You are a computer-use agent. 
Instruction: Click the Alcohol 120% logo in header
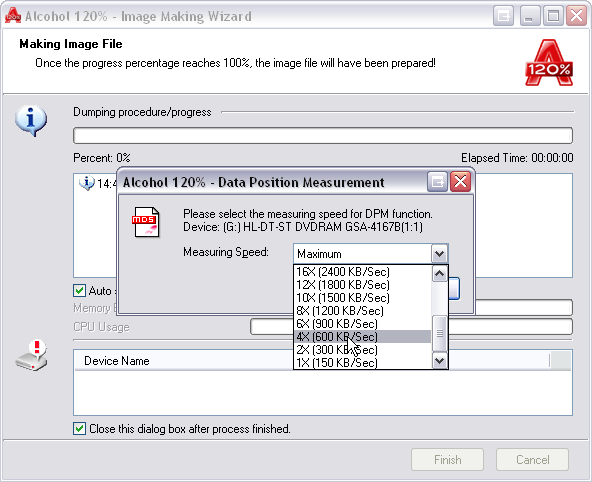(x=549, y=63)
